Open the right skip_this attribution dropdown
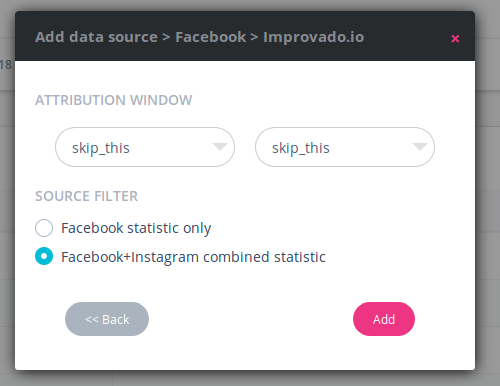The width and height of the screenshot is (500, 386). (345, 147)
